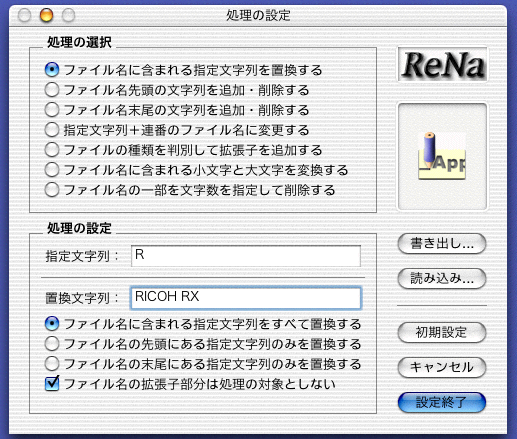This screenshot has width=517, height=439.
Task: Click the blue 設定終了 button
Action: [442, 402]
